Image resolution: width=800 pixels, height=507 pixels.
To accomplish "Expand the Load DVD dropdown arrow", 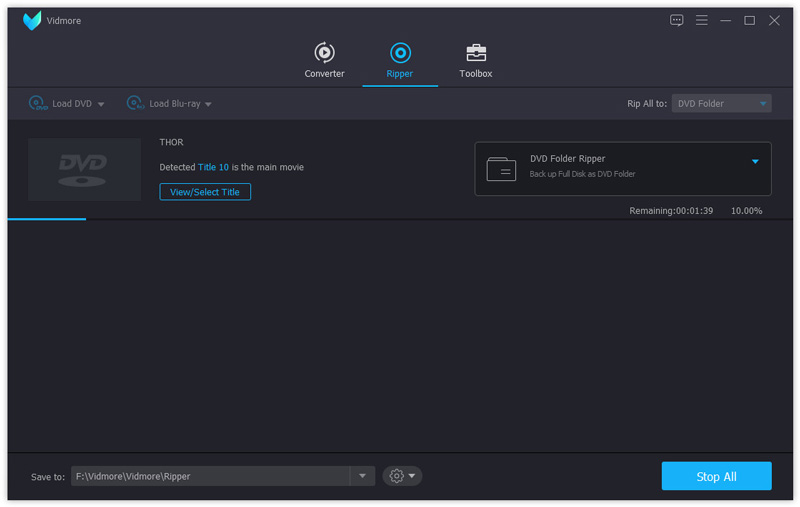I will pos(101,104).
